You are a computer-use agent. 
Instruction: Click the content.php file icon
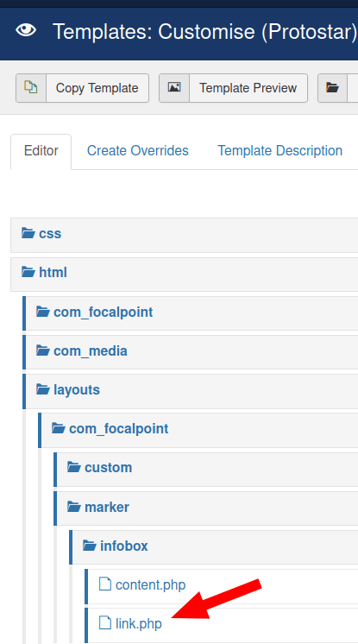pos(105,584)
